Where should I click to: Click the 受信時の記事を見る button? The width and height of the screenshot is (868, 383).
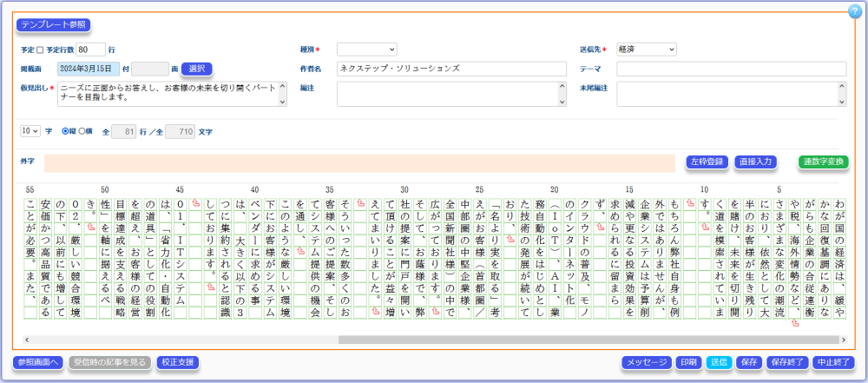coord(109,362)
